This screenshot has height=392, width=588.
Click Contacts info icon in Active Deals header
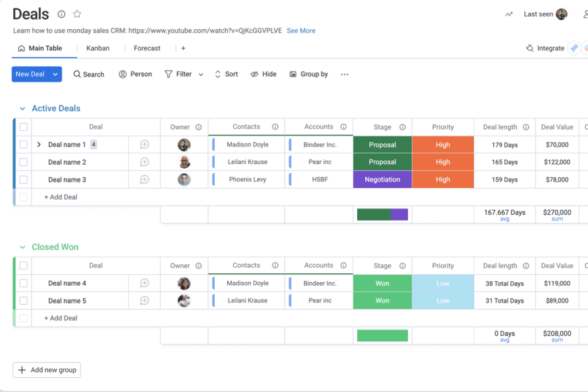(275, 127)
